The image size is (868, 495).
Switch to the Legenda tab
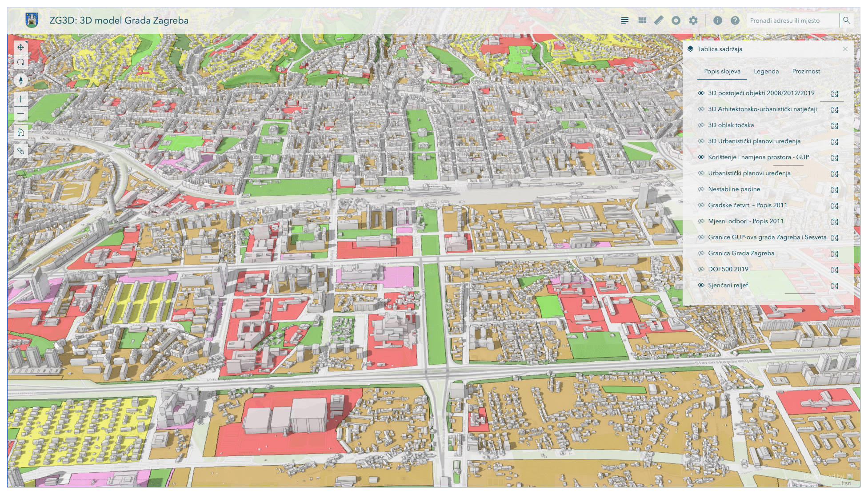[766, 71]
